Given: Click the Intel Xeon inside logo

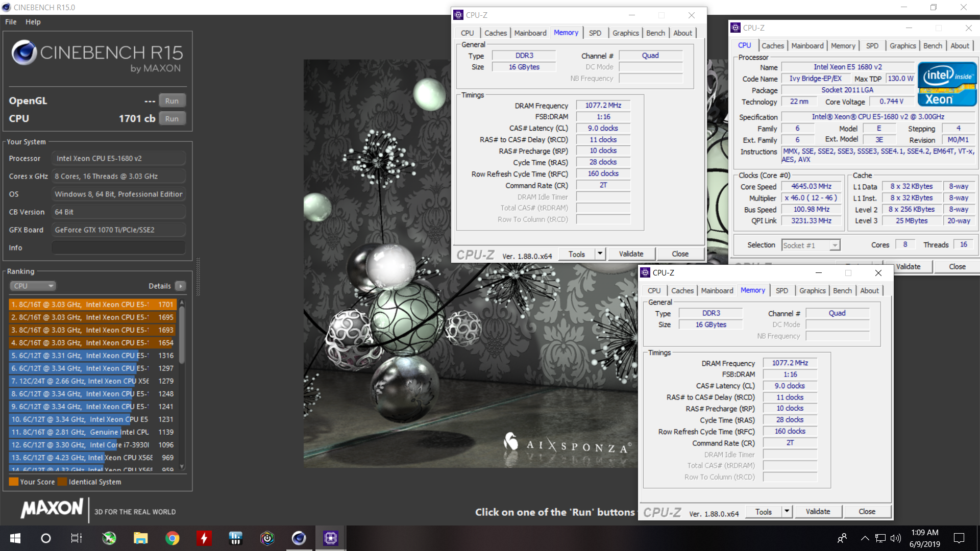Looking at the screenshot, I should (x=947, y=84).
